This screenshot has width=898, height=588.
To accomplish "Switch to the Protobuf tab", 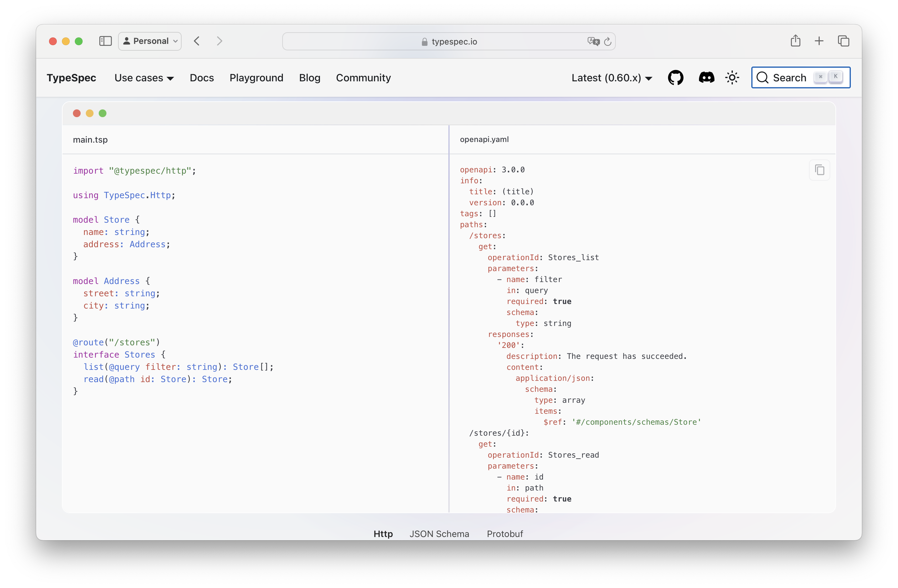I will click(x=505, y=534).
